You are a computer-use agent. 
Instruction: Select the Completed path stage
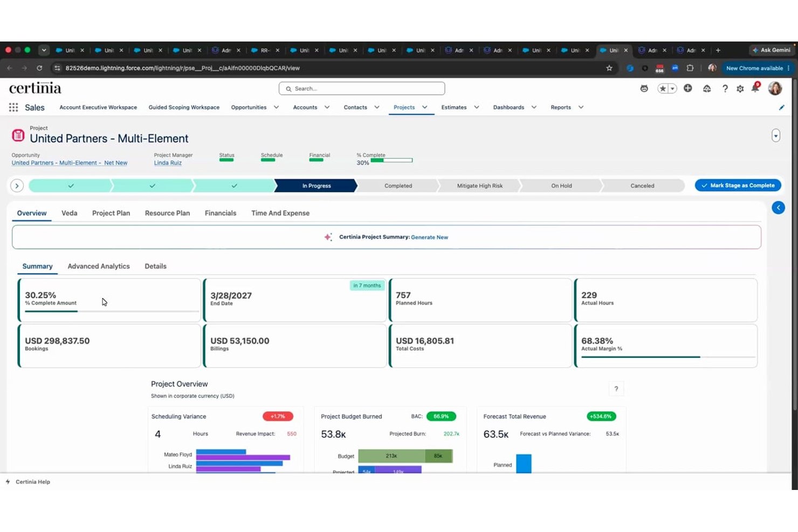tap(398, 185)
